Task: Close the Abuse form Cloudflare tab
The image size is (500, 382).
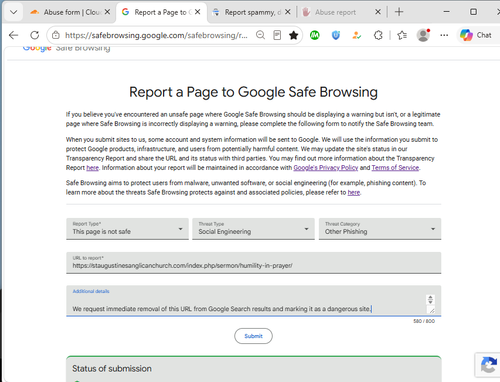Action: tap(107, 12)
